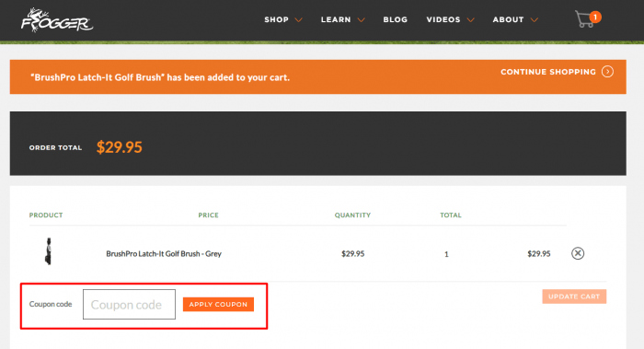This screenshot has width=644, height=349.
Task: Open the shopping cart icon
Action: click(584, 19)
